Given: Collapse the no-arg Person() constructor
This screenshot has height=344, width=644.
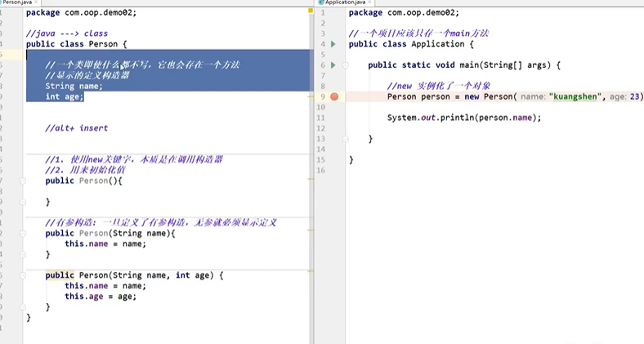Looking at the screenshot, I should click(x=23, y=181).
